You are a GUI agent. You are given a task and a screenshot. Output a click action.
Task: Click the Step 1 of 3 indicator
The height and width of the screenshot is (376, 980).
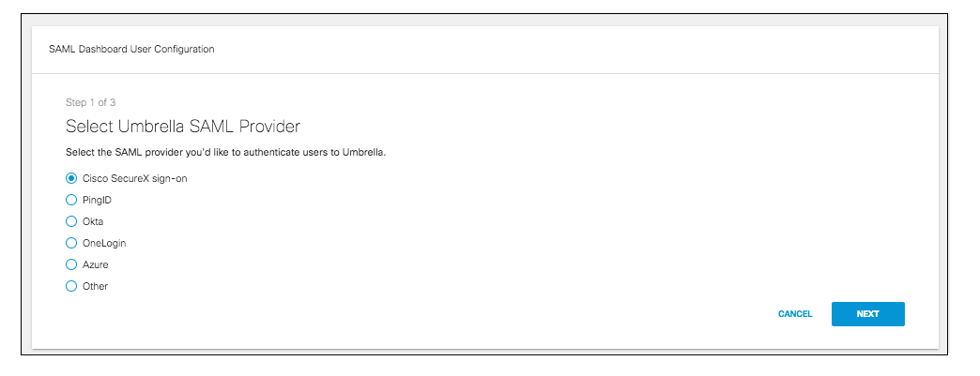coord(91,102)
